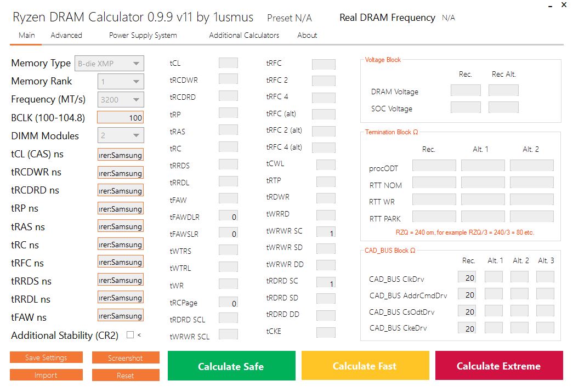Click the tRRDS ns input field
Viewport: 573px width, 392px height.
[120, 280]
